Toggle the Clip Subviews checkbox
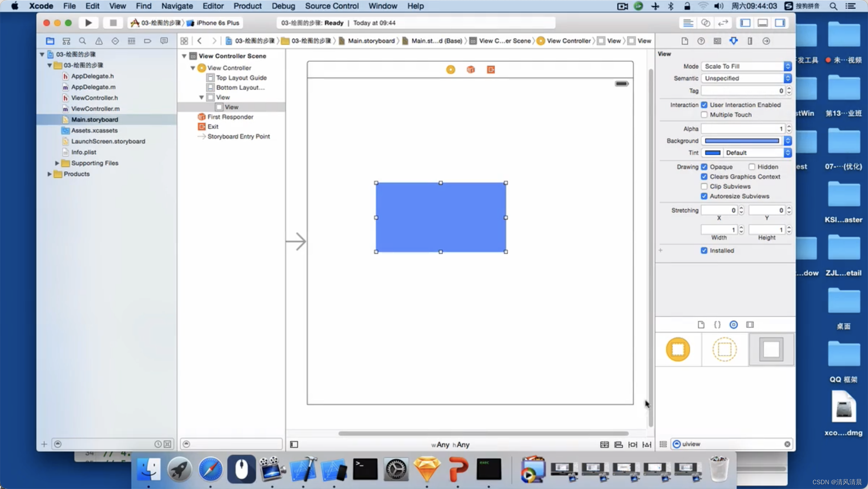 (704, 186)
